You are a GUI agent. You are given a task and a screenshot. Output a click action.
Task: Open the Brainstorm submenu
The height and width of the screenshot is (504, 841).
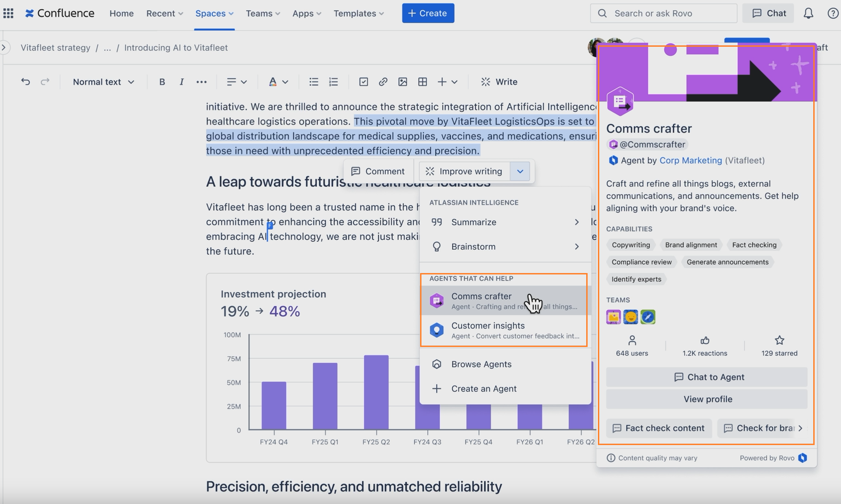coord(505,247)
